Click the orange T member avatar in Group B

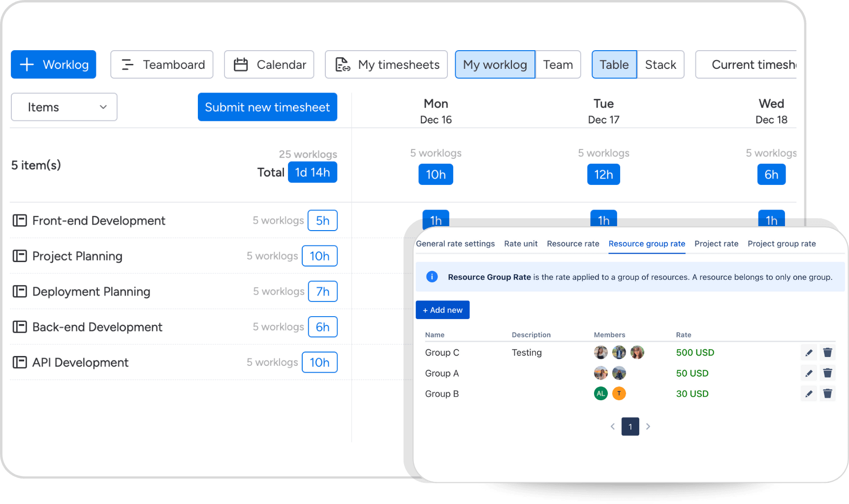pyautogui.click(x=619, y=393)
